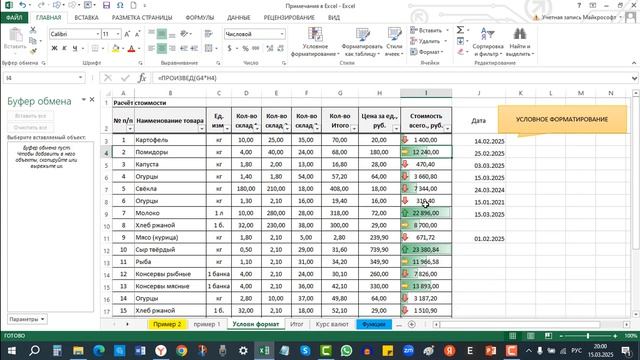
Task: Open WhatsApp from the taskbar
Action: pyautogui.click(x=346, y=350)
